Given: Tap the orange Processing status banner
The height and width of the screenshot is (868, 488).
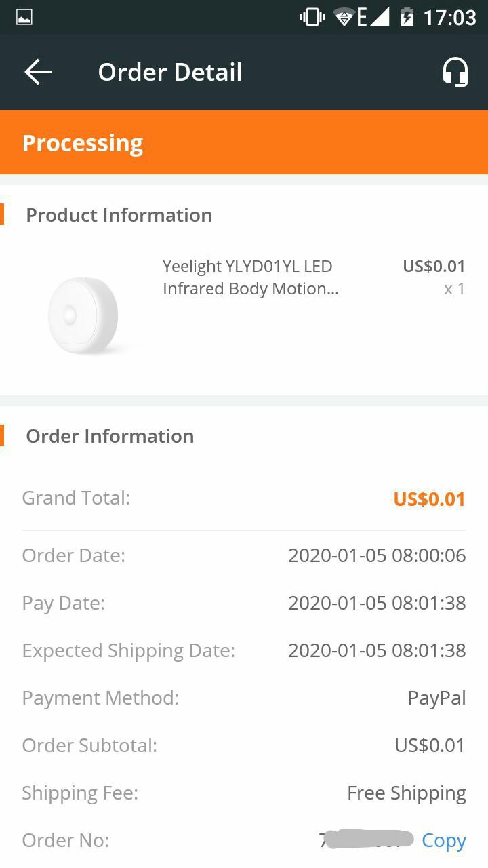Looking at the screenshot, I should click(x=244, y=142).
